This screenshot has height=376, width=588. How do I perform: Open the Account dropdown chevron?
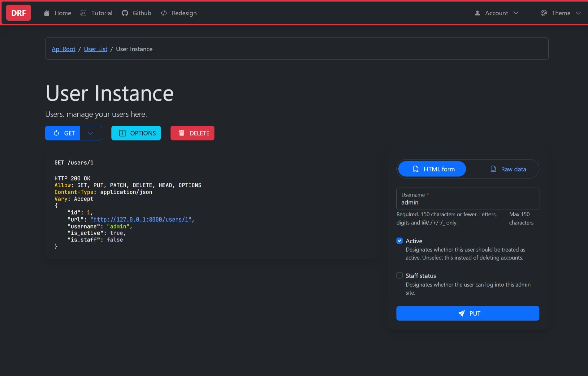(516, 13)
